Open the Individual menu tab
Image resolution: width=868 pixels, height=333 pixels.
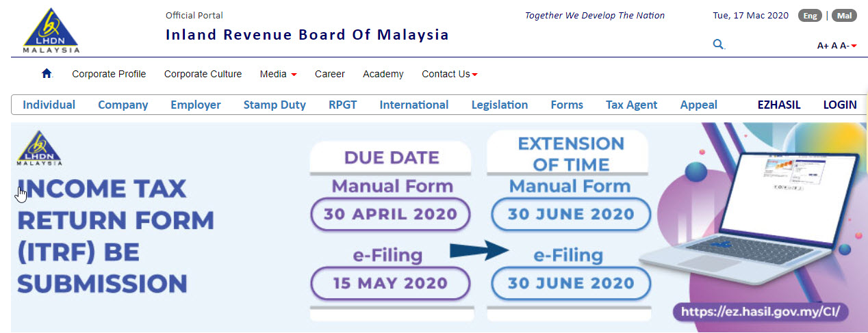[49, 105]
